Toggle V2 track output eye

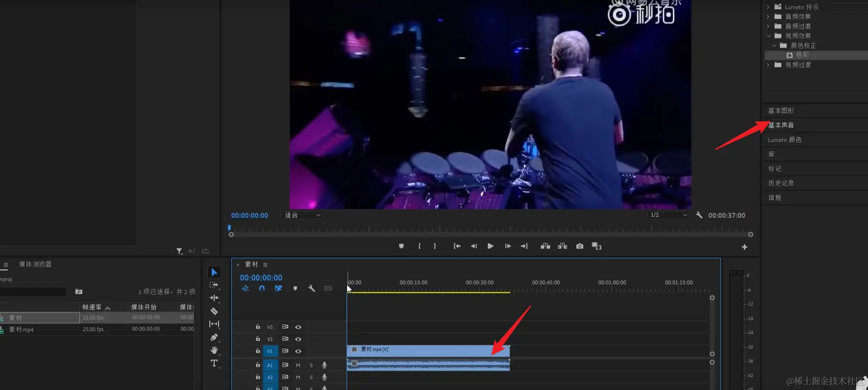298,339
